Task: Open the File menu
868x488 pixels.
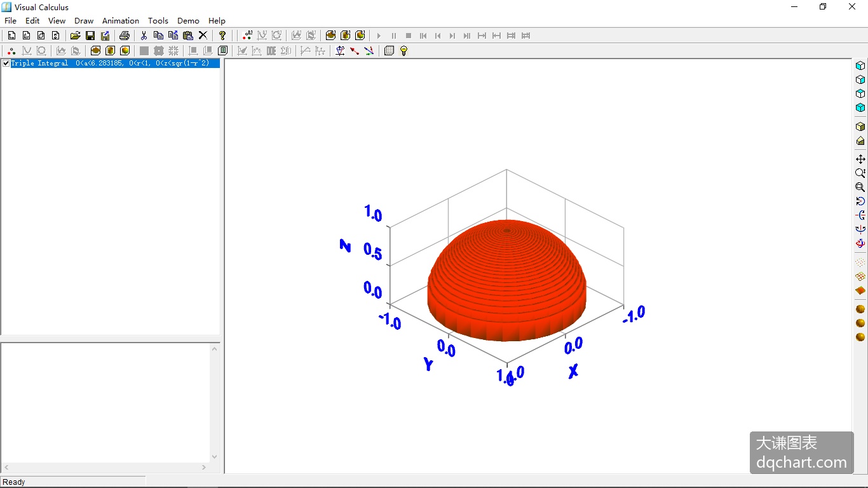Action: (x=11, y=20)
